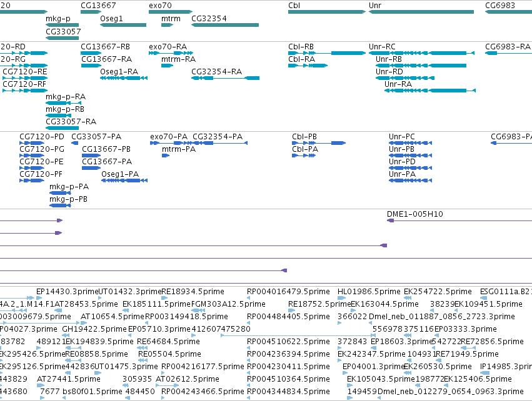
Task: Click the CG7120-RF transcript label
Action: click(x=24, y=84)
